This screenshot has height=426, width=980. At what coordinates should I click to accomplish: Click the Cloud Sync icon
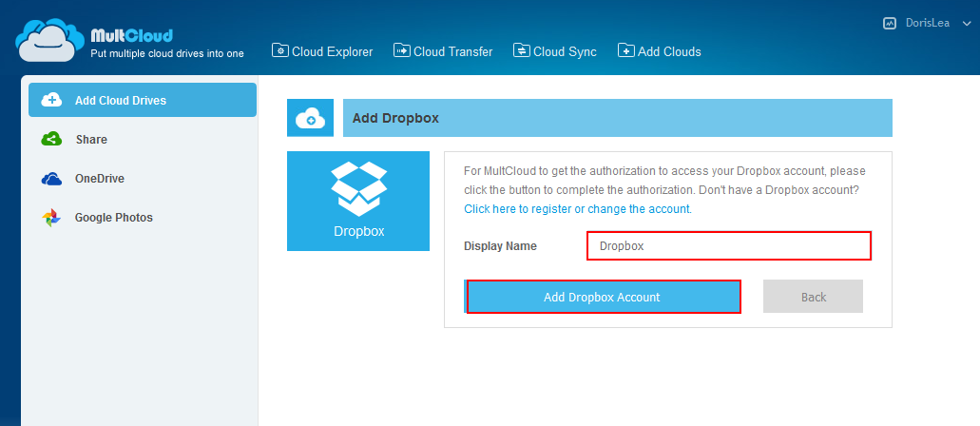tap(521, 50)
